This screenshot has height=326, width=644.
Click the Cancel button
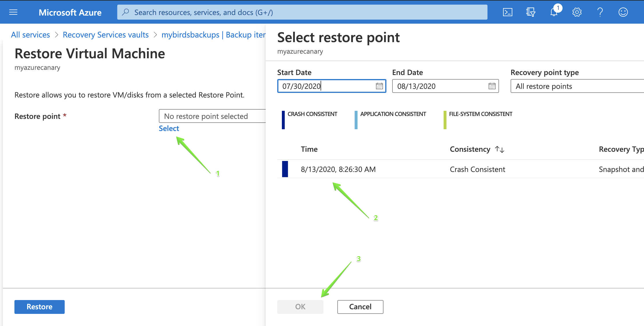[x=360, y=307]
